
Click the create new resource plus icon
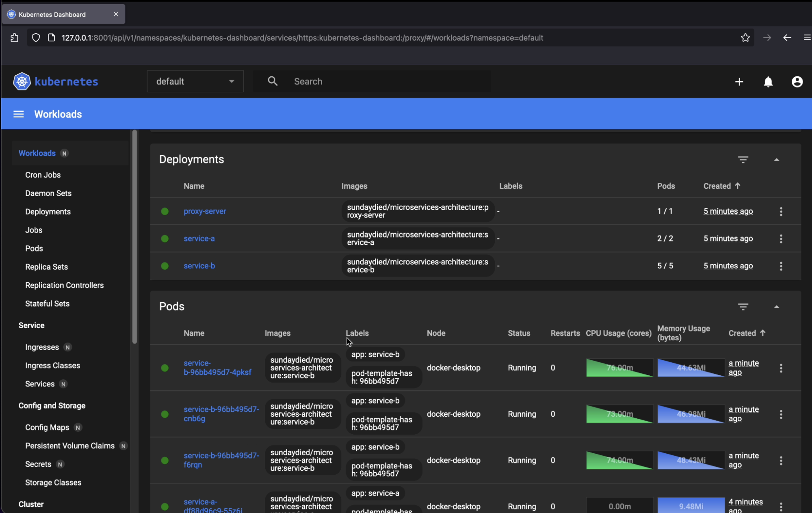pyautogui.click(x=739, y=82)
